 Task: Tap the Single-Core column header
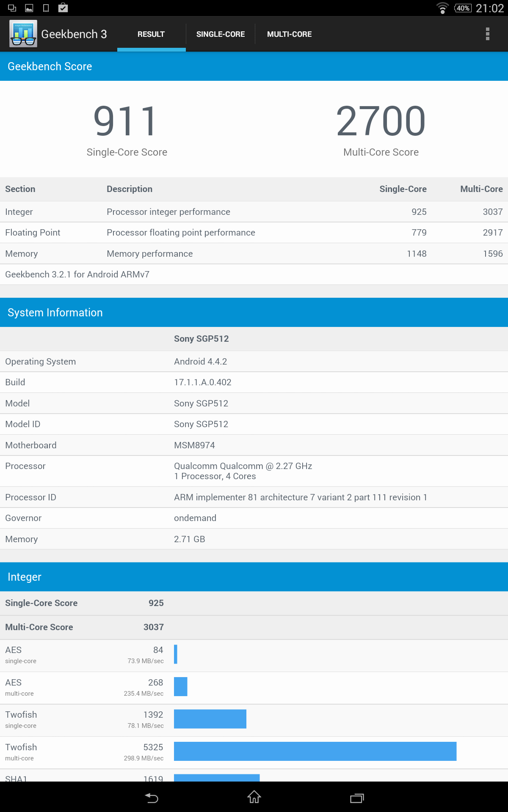coord(403,189)
